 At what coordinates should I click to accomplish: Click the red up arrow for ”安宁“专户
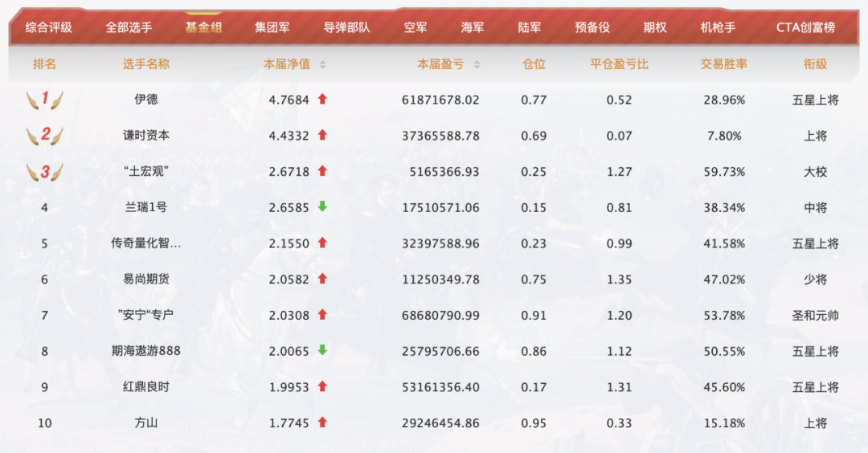[x=323, y=315]
